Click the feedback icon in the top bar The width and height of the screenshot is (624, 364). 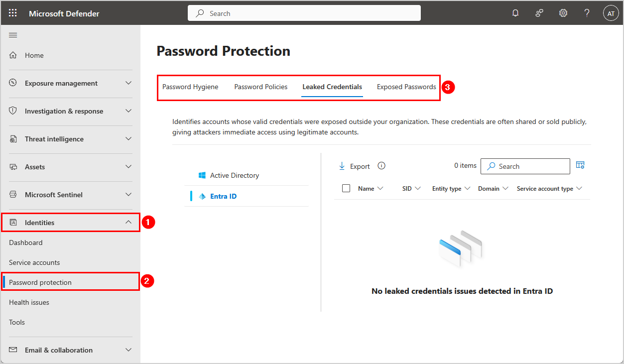(539, 13)
